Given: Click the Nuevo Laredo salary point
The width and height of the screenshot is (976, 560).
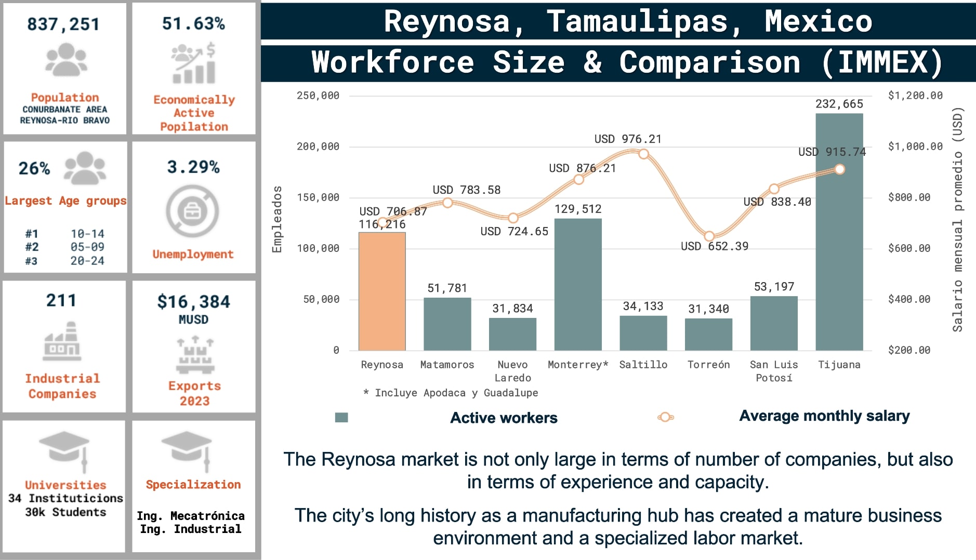Looking at the screenshot, I should click(513, 218).
